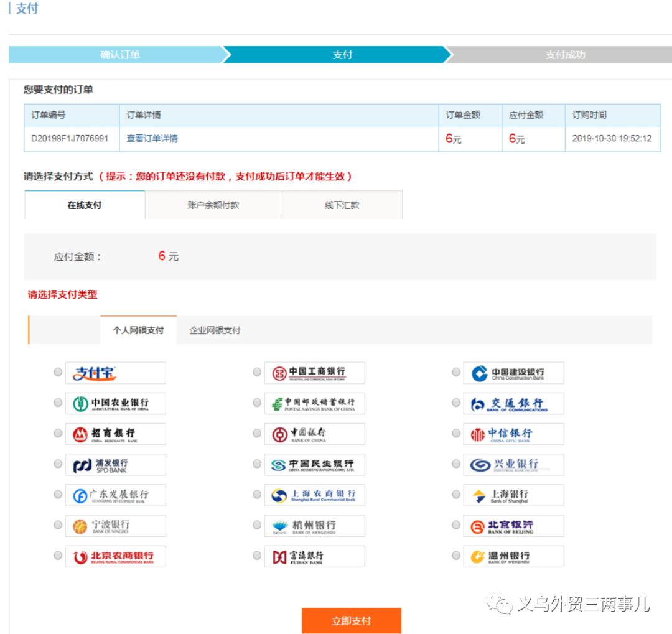672x634 pixels.
Task: Choose the Bank of Beijing 北京银行 logo
Action: point(513,525)
